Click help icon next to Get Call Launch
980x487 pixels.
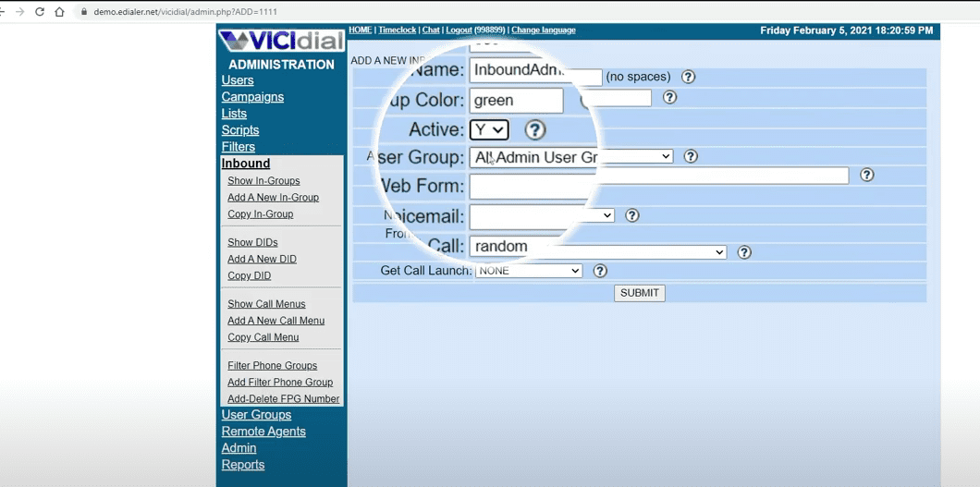(x=600, y=271)
